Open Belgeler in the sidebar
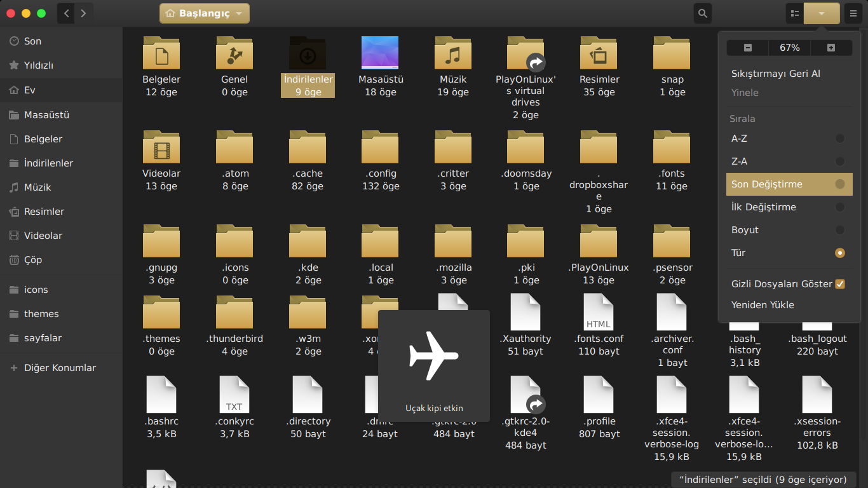 click(x=61, y=139)
